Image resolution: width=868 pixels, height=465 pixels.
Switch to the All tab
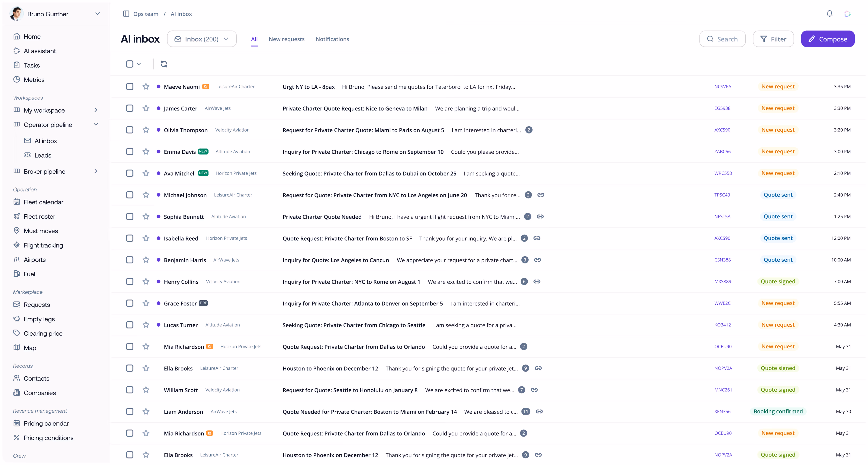point(254,39)
